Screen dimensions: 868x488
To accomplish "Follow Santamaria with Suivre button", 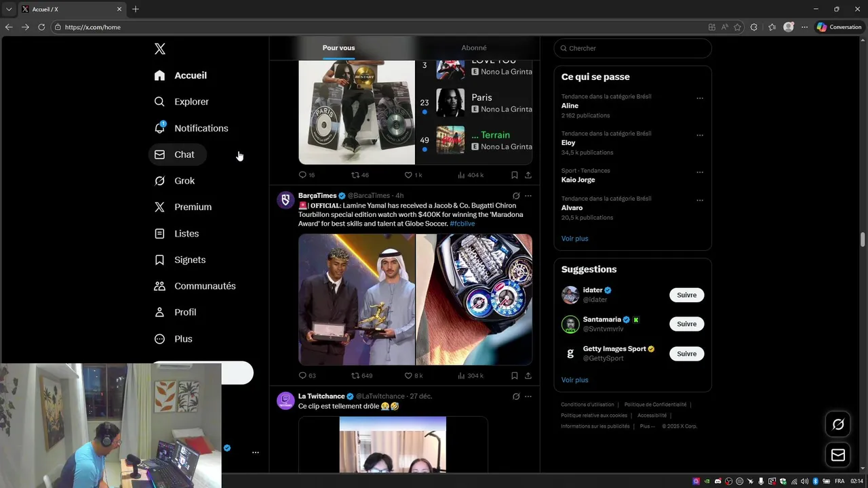I will tap(687, 324).
